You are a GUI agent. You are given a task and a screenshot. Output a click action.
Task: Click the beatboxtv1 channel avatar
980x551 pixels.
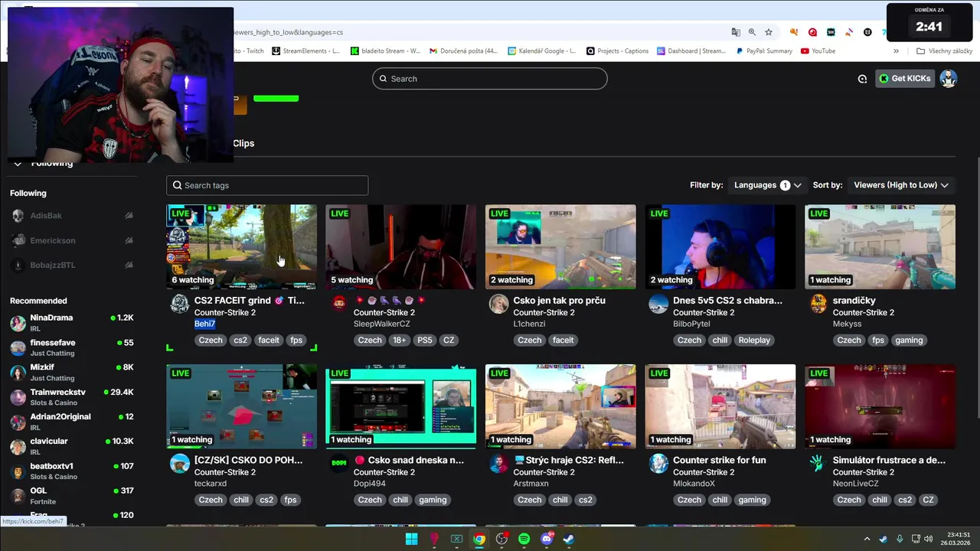click(x=18, y=471)
